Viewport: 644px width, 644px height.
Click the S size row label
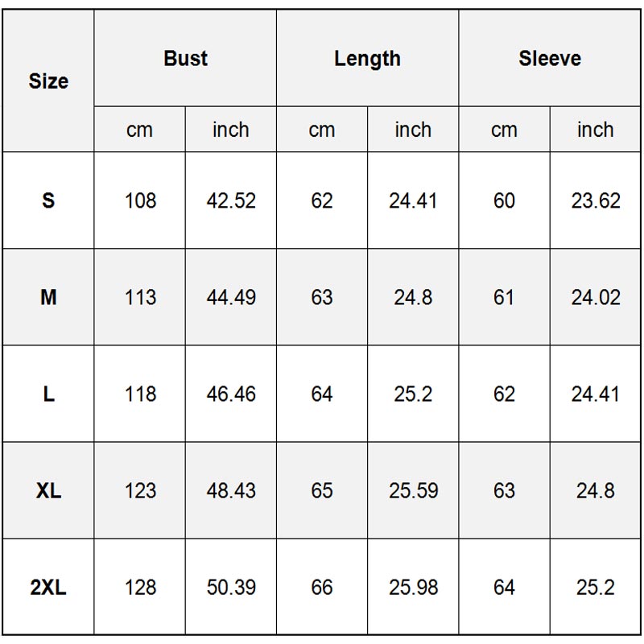coord(48,200)
